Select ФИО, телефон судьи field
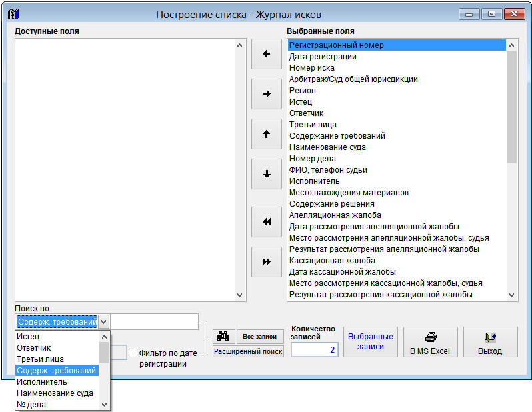Screen dimensions: 532x412 point(397,170)
